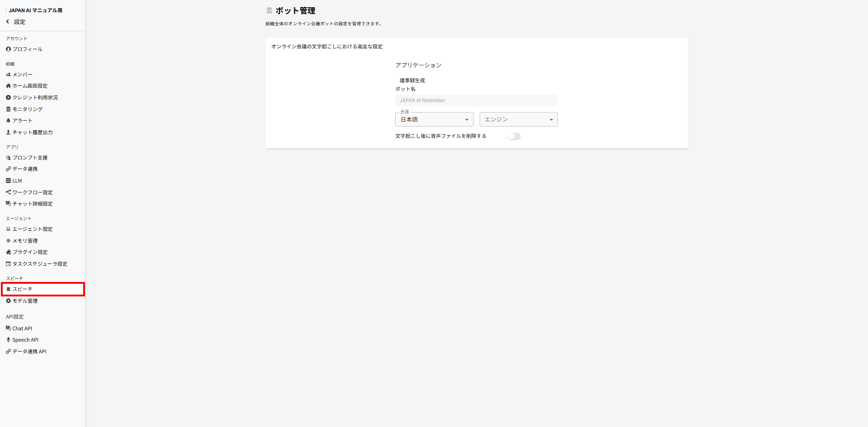This screenshot has height=427, width=868.
Task: Select the highlighted スピーチ menu item
Action: tap(23, 289)
